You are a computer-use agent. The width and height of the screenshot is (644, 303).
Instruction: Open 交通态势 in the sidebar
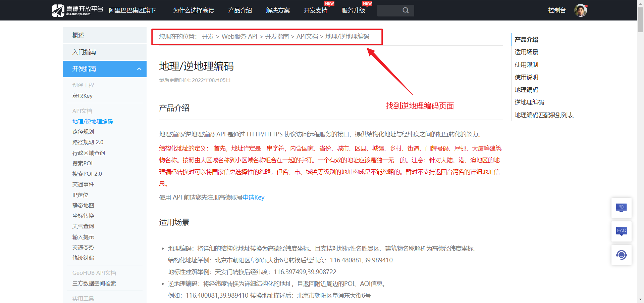coord(83,247)
